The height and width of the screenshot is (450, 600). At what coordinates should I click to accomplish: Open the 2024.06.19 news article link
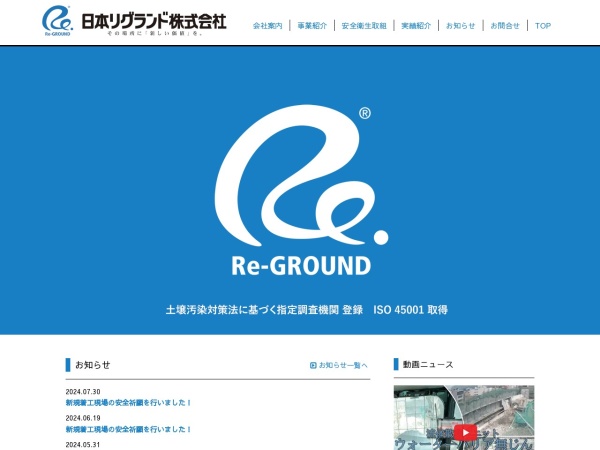click(128, 429)
